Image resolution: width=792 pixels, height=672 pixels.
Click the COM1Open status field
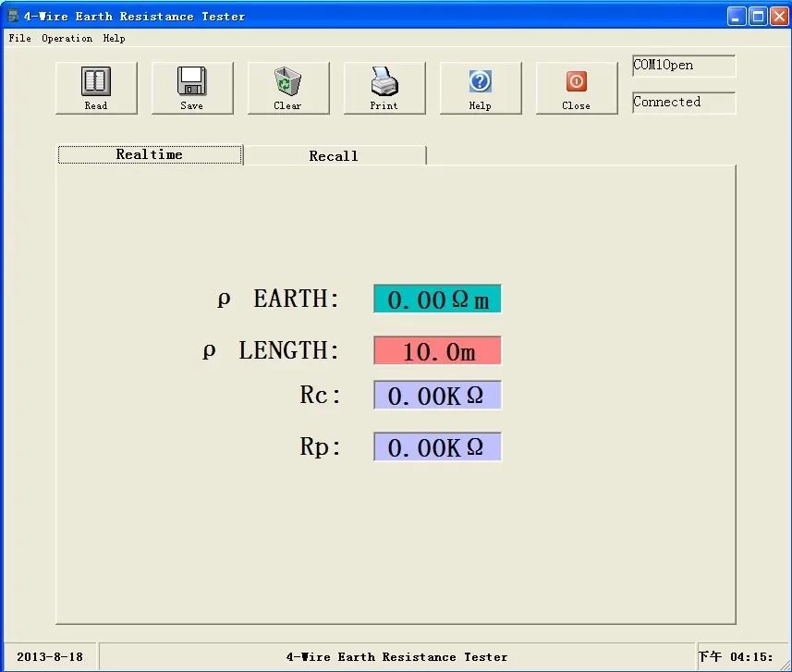684,66
